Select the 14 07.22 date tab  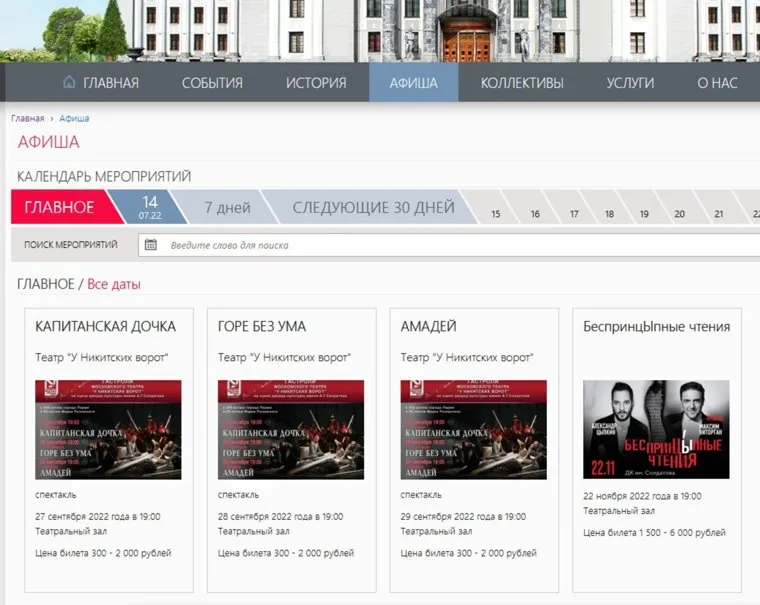coord(150,207)
